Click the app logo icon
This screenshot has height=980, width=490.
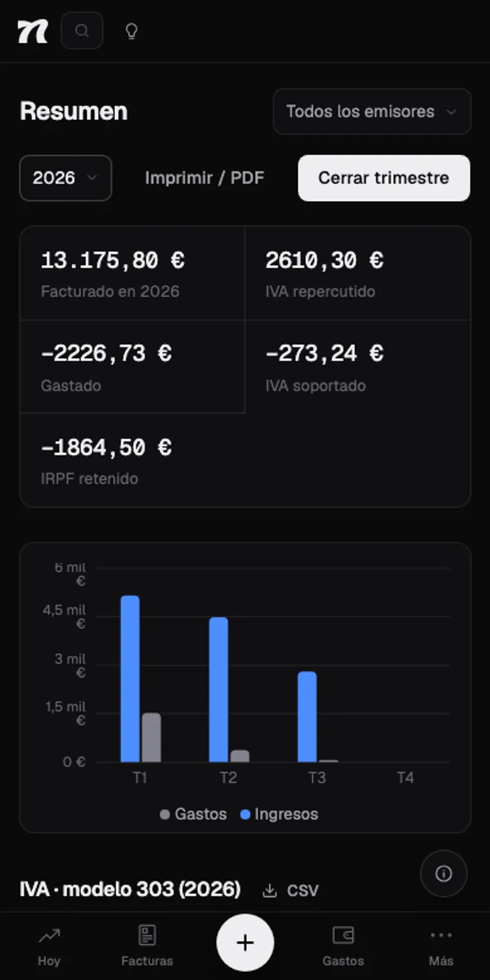click(33, 31)
